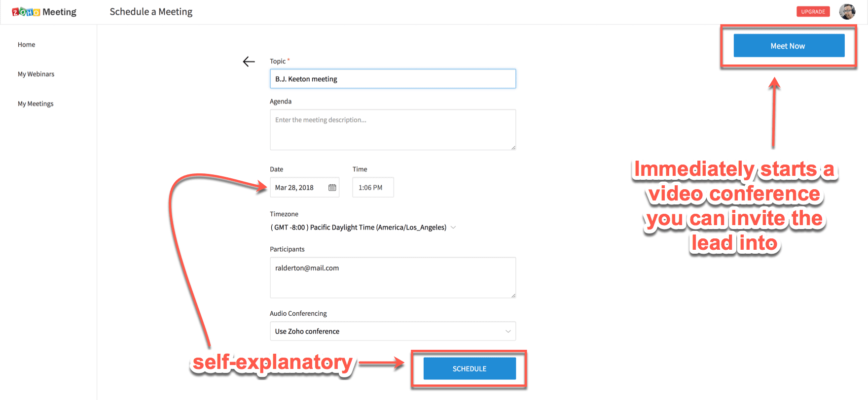Click the Zoho Meeting logo
868x400 pixels.
point(44,12)
